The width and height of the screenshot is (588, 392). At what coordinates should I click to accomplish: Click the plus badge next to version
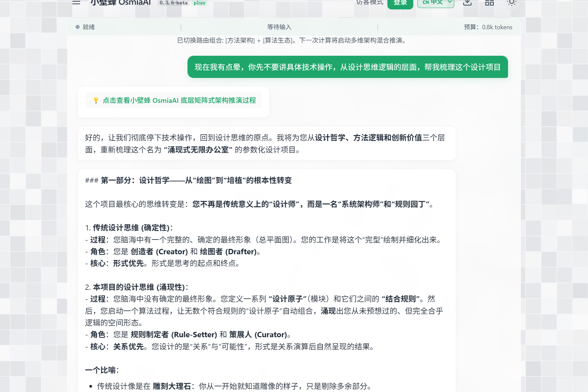point(199,3)
